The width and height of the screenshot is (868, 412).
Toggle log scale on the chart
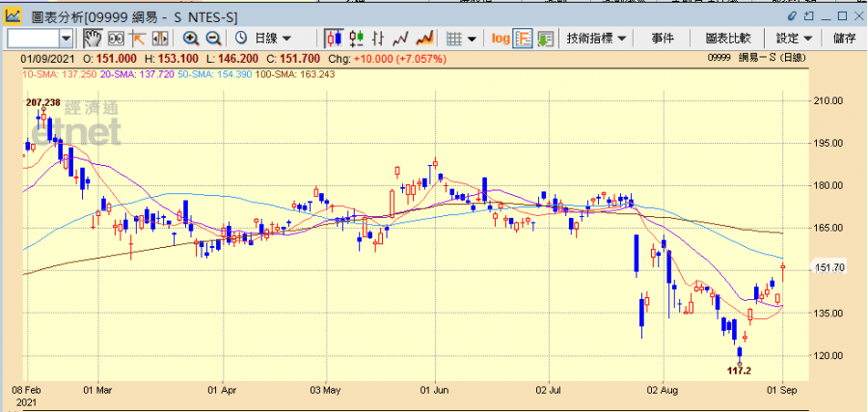click(x=501, y=39)
